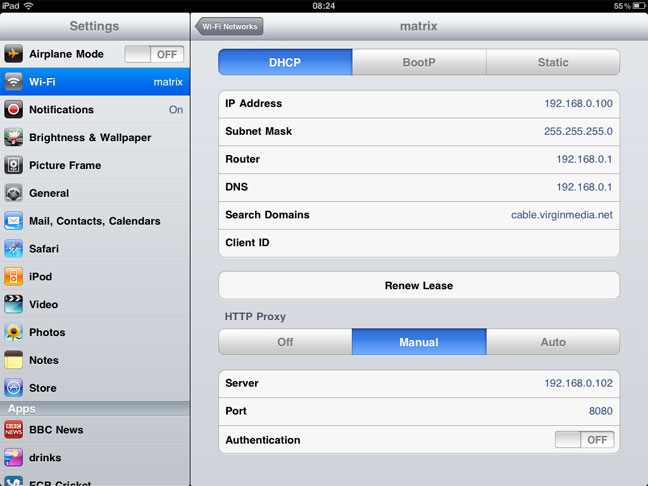Image resolution: width=648 pixels, height=486 pixels.
Task: Tap the matrix title in detail header
Action: click(419, 26)
